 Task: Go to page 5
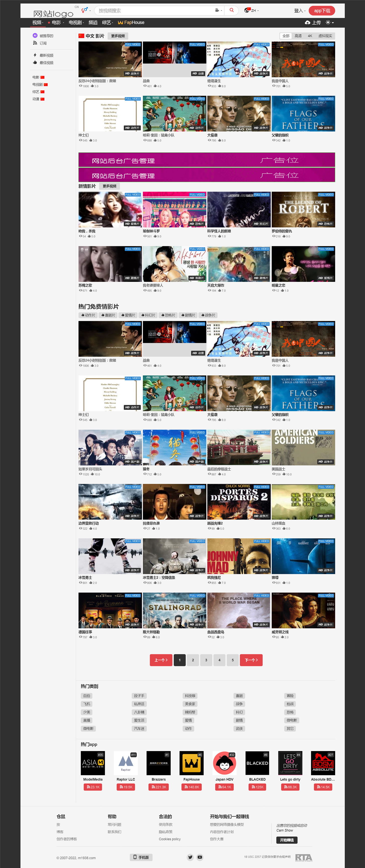click(x=233, y=660)
